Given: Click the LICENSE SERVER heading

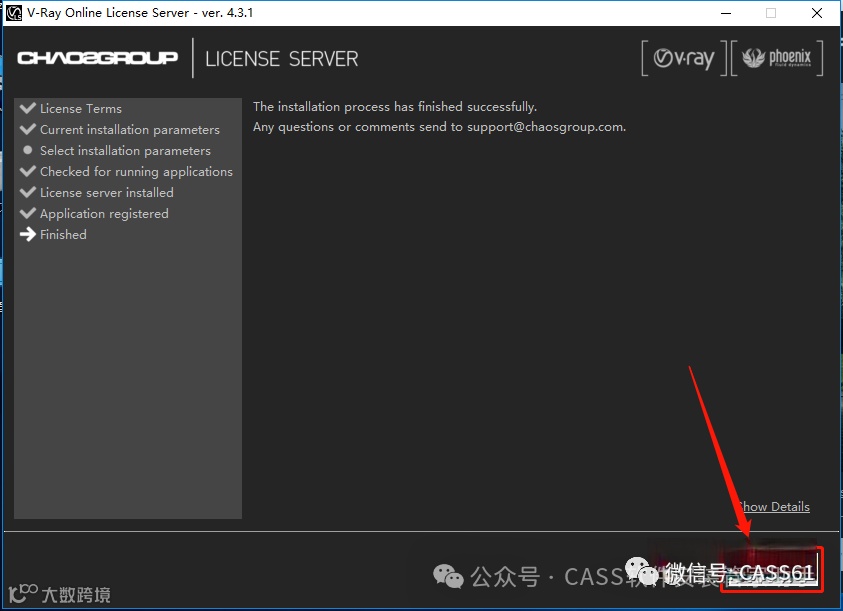Looking at the screenshot, I should point(281,59).
